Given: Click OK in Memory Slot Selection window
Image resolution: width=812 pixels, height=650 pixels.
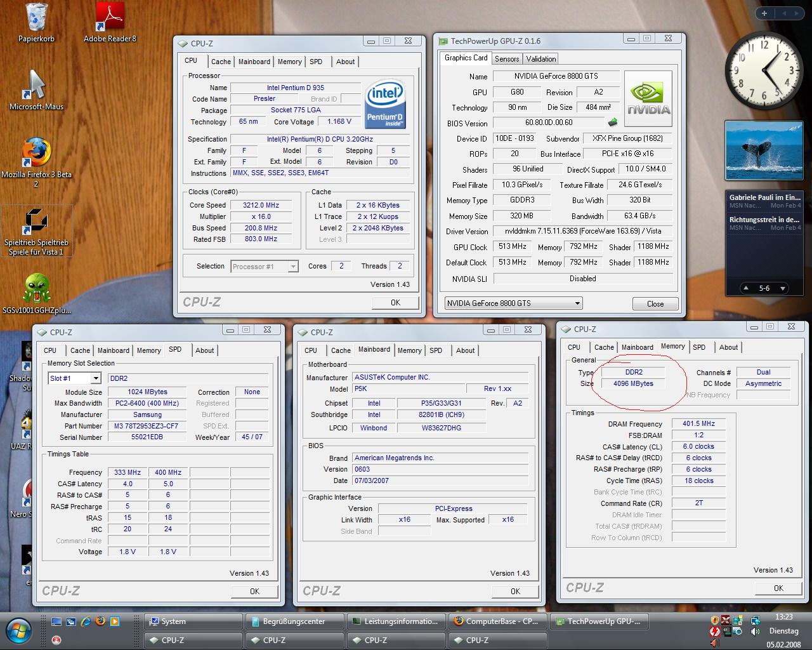Looking at the screenshot, I should pos(254,591).
